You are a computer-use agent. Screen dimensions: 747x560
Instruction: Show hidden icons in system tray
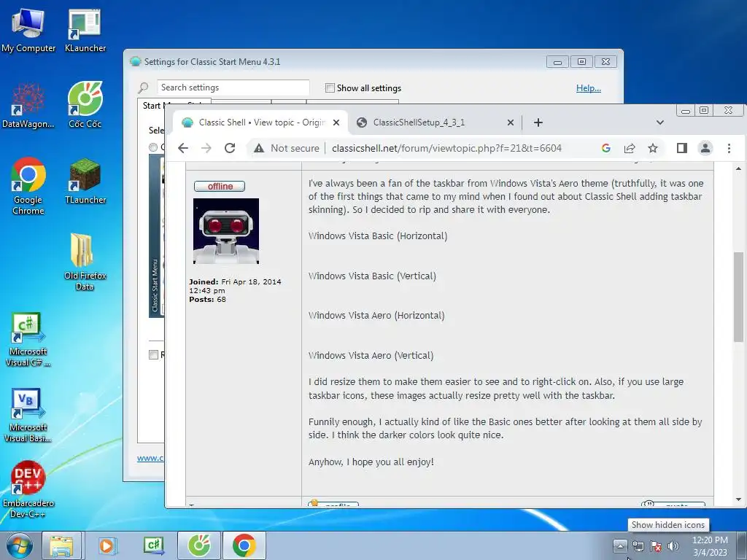(x=620, y=545)
